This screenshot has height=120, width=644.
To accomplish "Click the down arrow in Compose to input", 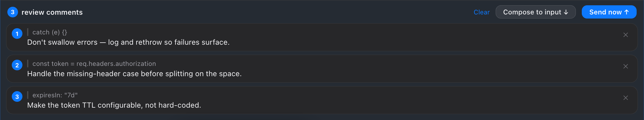I will click(x=566, y=12).
